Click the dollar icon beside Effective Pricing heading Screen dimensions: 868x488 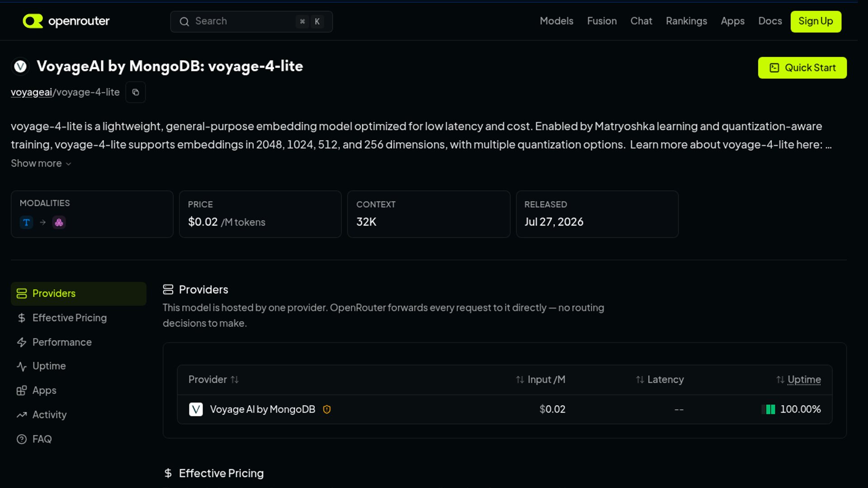pyautogui.click(x=168, y=473)
